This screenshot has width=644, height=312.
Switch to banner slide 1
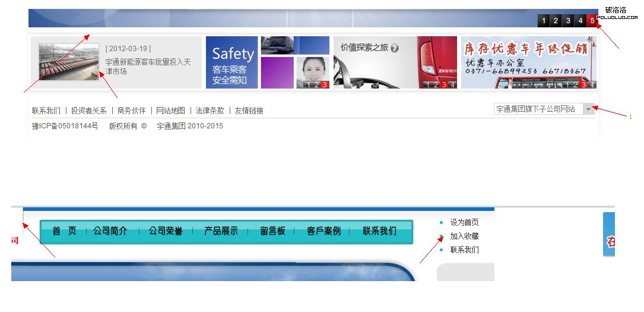pos(543,21)
